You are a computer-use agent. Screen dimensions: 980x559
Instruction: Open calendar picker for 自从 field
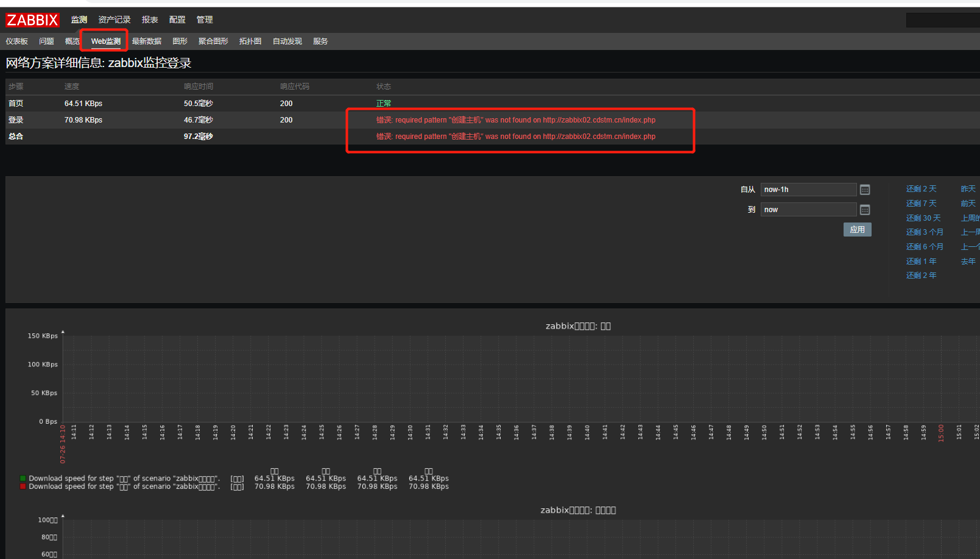click(x=864, y=190)
